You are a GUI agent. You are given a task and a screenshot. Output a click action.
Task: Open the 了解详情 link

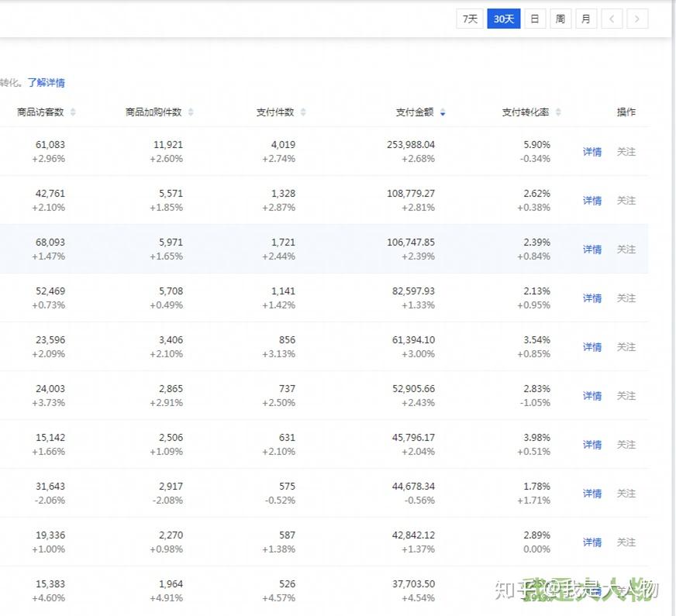[x=47, y=82]
